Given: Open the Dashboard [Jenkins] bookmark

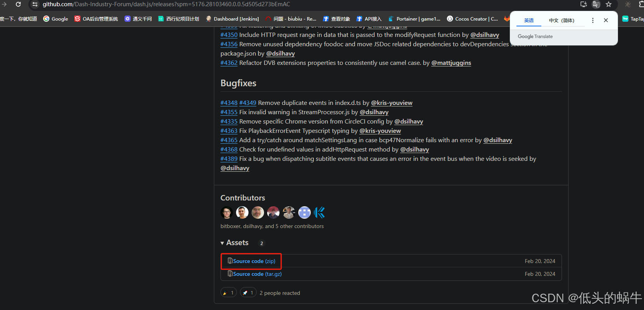Looking at the screenshot, I should pyautogui.click(x=232, y=19).
